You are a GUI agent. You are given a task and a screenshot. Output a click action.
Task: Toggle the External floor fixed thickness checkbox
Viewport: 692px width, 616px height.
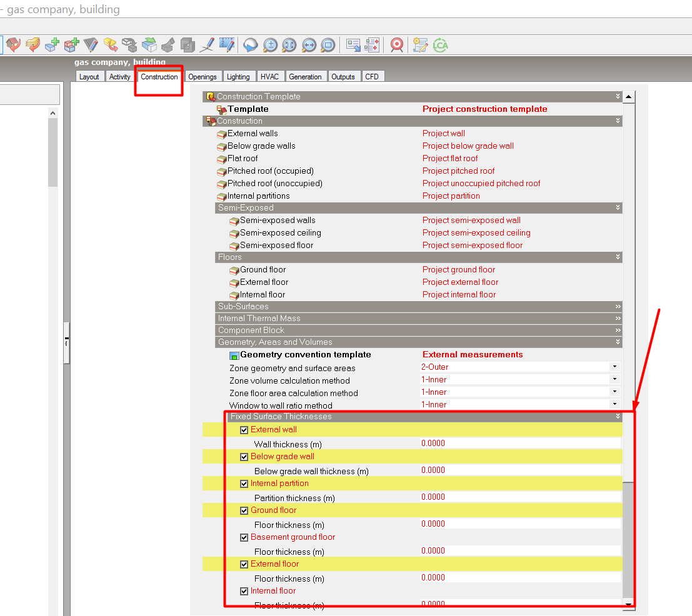(x=244, y=564)
